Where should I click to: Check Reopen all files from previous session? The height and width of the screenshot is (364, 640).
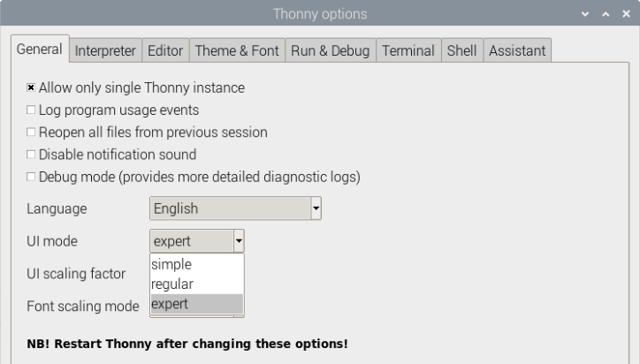pos(31,133)
